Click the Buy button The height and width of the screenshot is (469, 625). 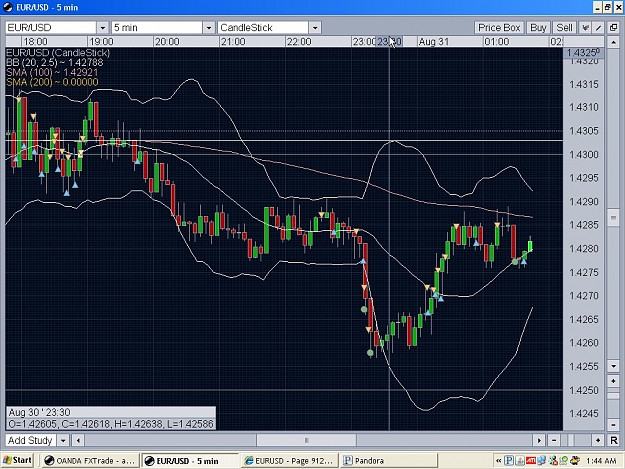coord(538,27)
